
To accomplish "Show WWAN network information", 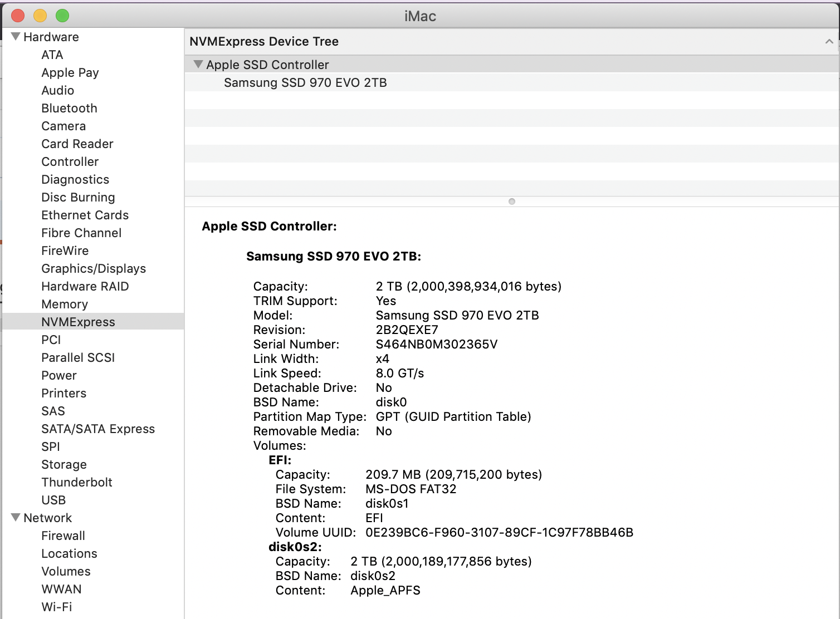I will pyautogui.click(x=62, y=589).
